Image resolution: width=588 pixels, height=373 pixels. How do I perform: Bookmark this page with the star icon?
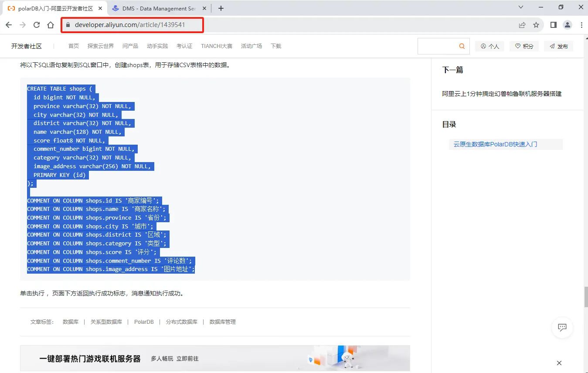coord(536,25)
